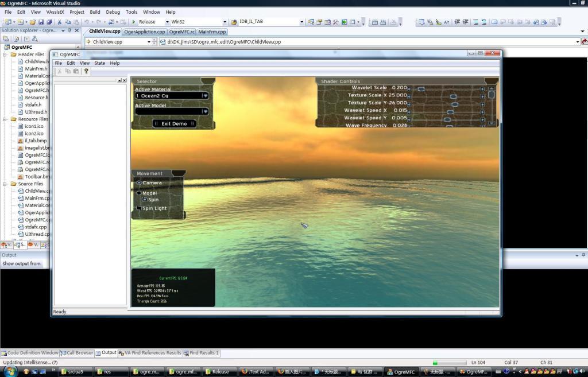Click the OgreMFC taskbar button
Viewport: 588px width, 377px height.
coord(401,372)
